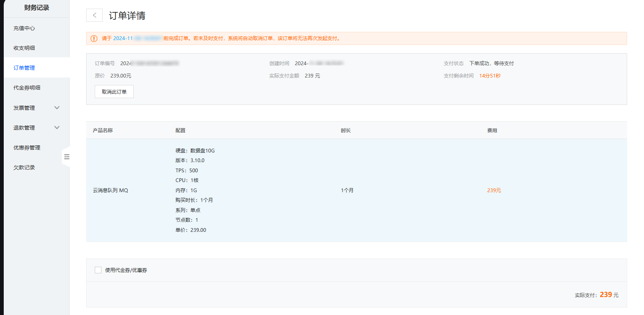Click the 费用 column header
This screenshot has height=315, width=644.
pos(492,130)
